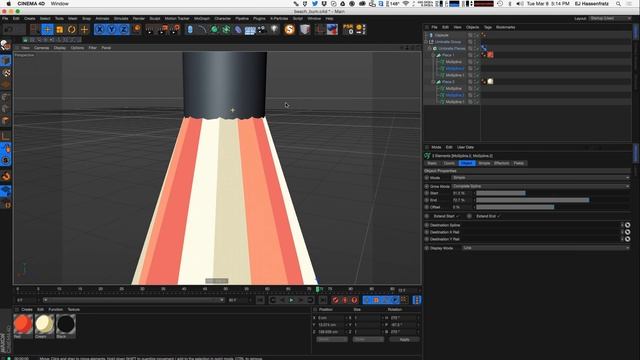Collapse the Umbrella Pieces group
Image resolution: width=640 pixels, height=360 pixels.
coord(429,49)
